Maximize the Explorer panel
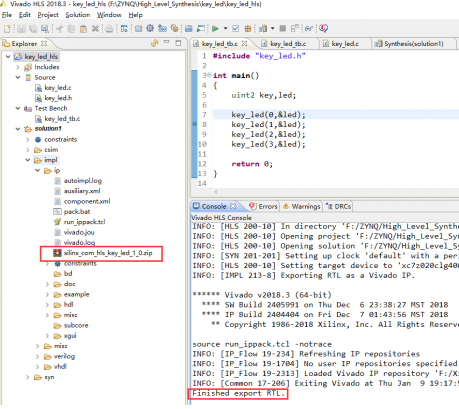This screenshot has width=459, height=409. pos(178,43)
